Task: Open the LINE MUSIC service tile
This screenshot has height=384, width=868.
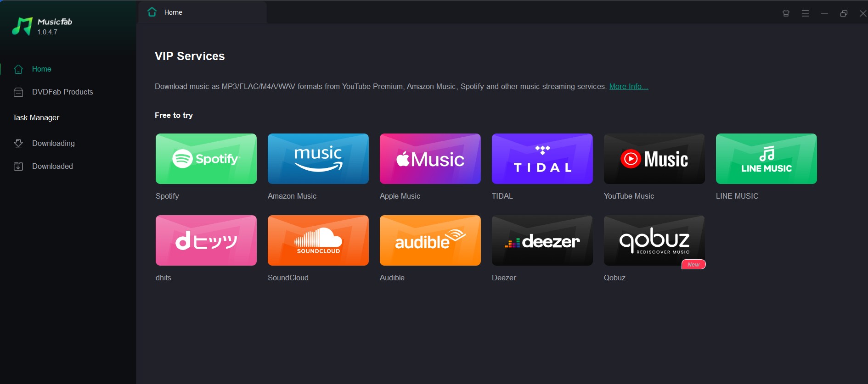Action: 767,159
